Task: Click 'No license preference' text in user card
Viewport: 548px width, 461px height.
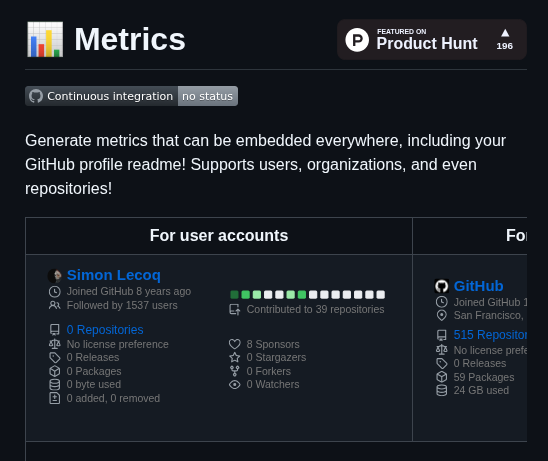Action: tap(118, 344)
